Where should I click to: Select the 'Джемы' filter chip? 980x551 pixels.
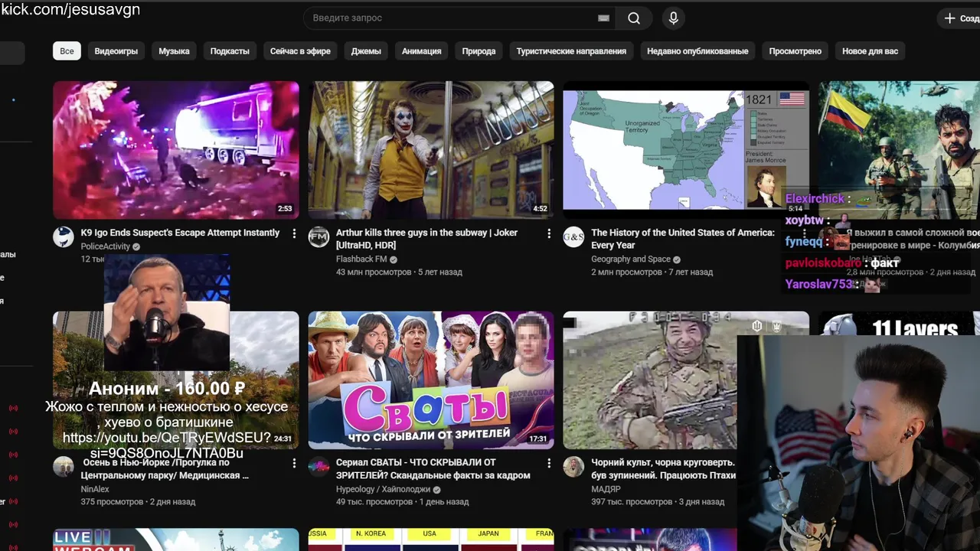tap(366, 51)
